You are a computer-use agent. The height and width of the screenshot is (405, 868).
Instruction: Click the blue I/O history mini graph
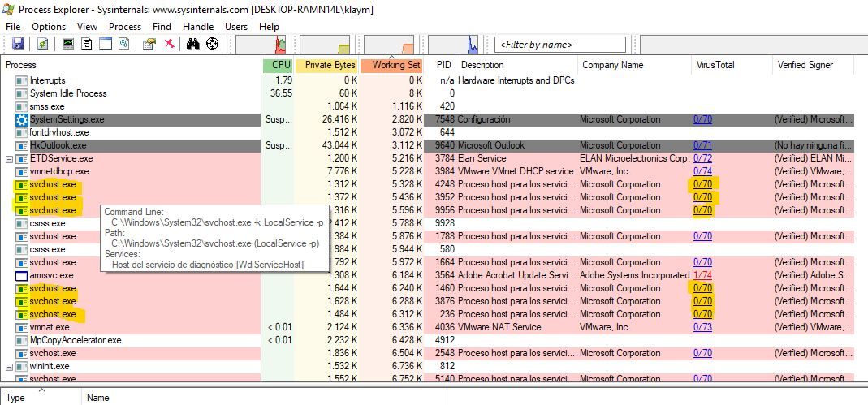click(453, 45)
